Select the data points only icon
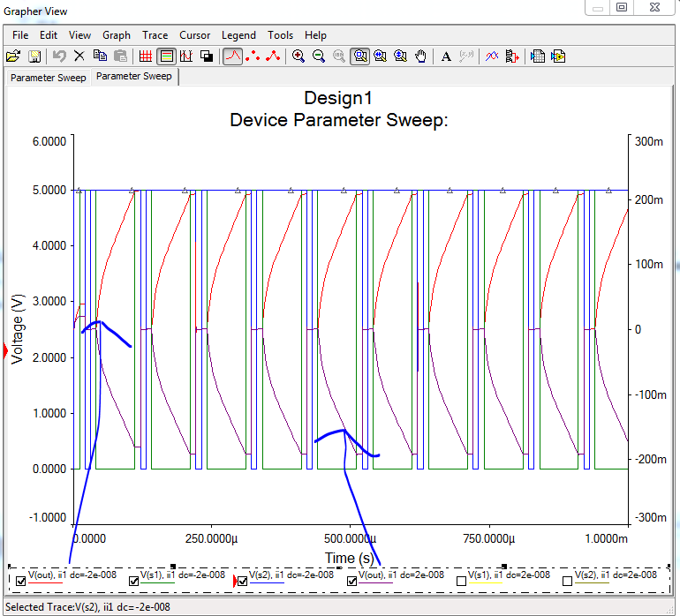This screenshot has width=680, height=616. (253, 56)
